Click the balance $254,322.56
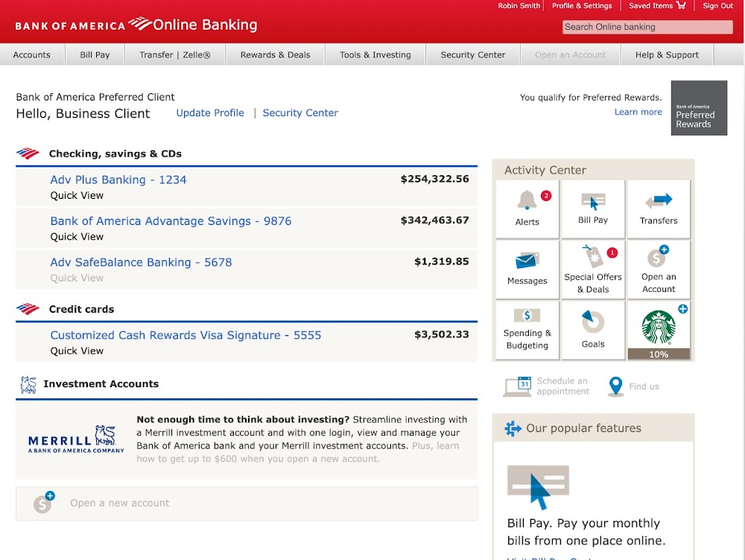The height and width of the screenshot is (560, 745). [435, 179]
